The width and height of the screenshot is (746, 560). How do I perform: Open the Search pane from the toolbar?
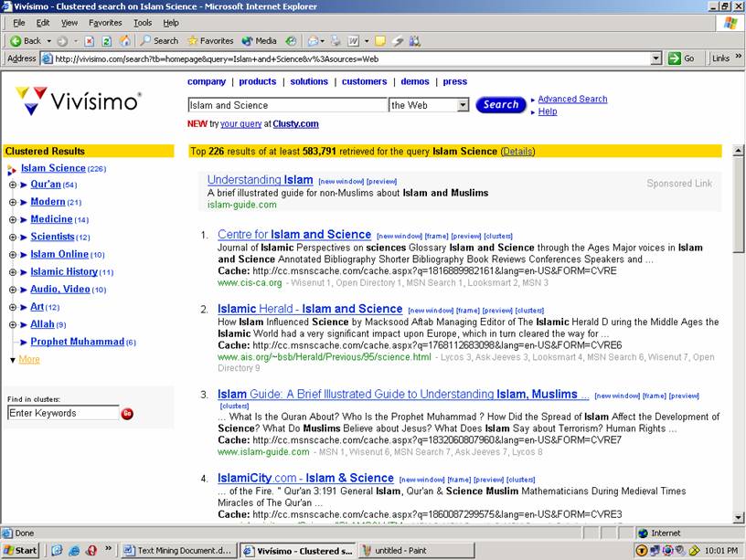click(x=159, y=41)
